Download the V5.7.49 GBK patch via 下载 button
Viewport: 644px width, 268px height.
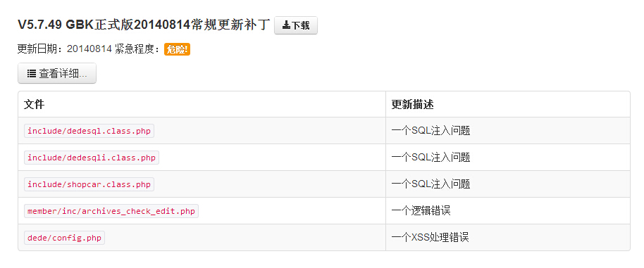point(296,25)
